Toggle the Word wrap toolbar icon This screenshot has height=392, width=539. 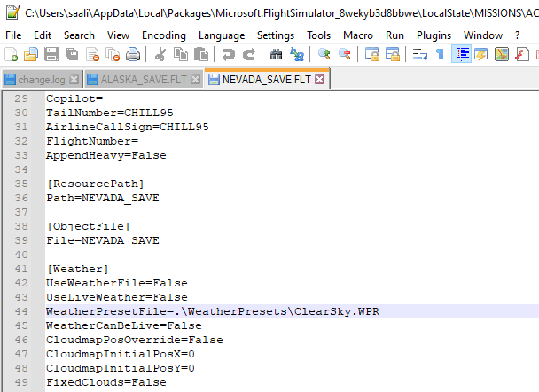point(419,54)
